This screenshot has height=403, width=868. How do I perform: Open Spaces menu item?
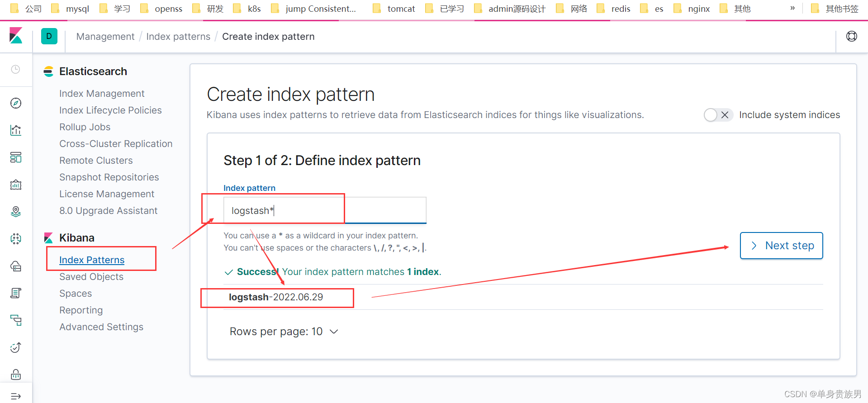tap(76, 294)
